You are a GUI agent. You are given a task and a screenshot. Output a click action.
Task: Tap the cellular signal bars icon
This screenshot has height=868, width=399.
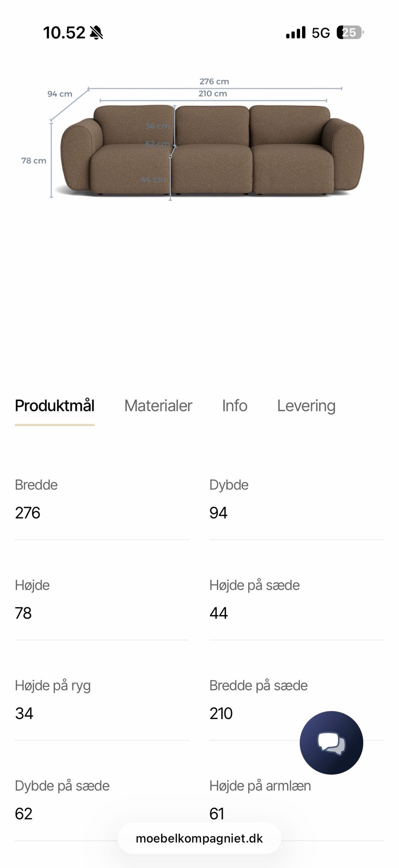tap(296, 32)
